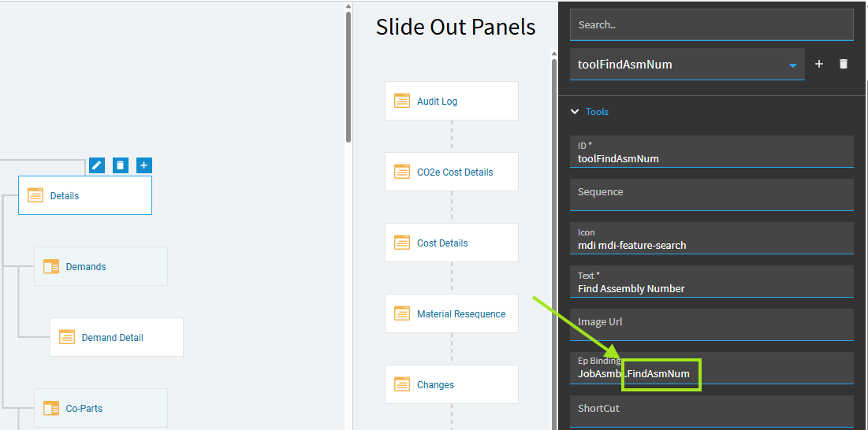Viewport: 868px width, 430px height.
Task: Collapse the Tools section
Action: coord(576,112)
